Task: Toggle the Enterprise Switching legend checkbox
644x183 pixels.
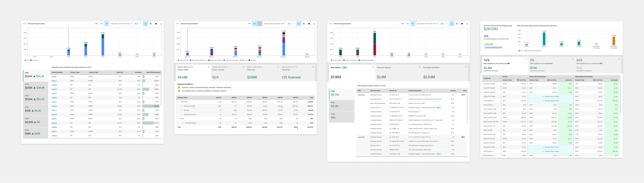Action: [224, 60]
